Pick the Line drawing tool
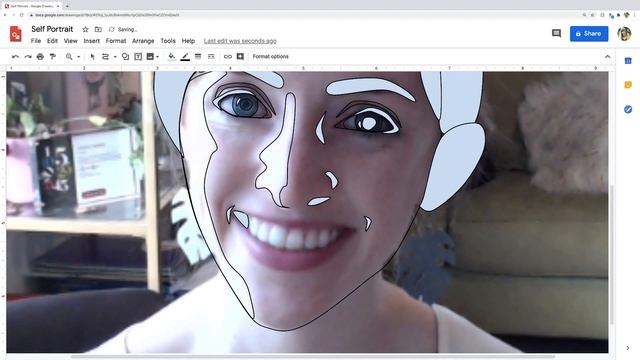This screenshot has width=640, height=360. pyautogui.click(x=105, y=57)
